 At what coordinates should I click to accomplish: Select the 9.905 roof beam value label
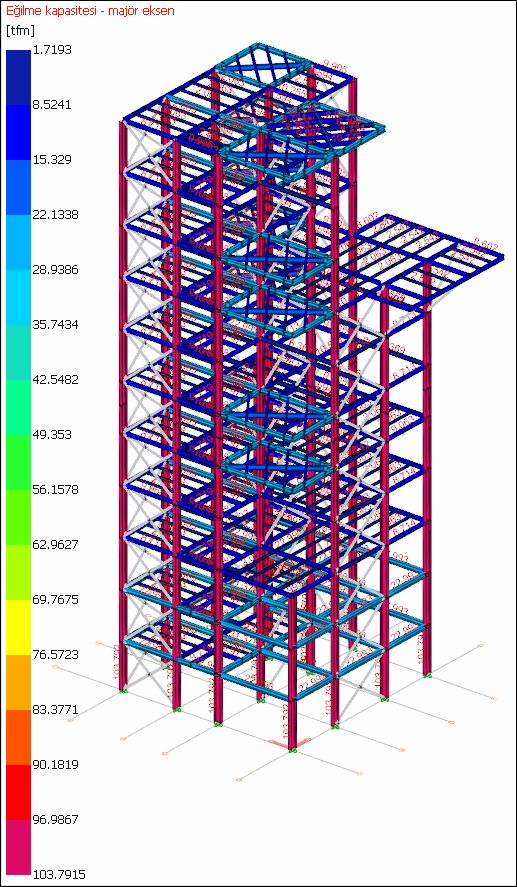coord(335,66)
